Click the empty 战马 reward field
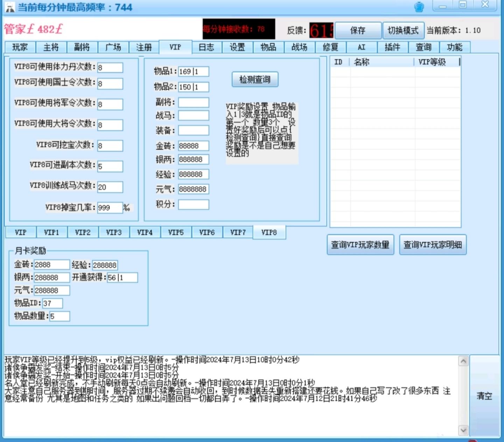 194,115
